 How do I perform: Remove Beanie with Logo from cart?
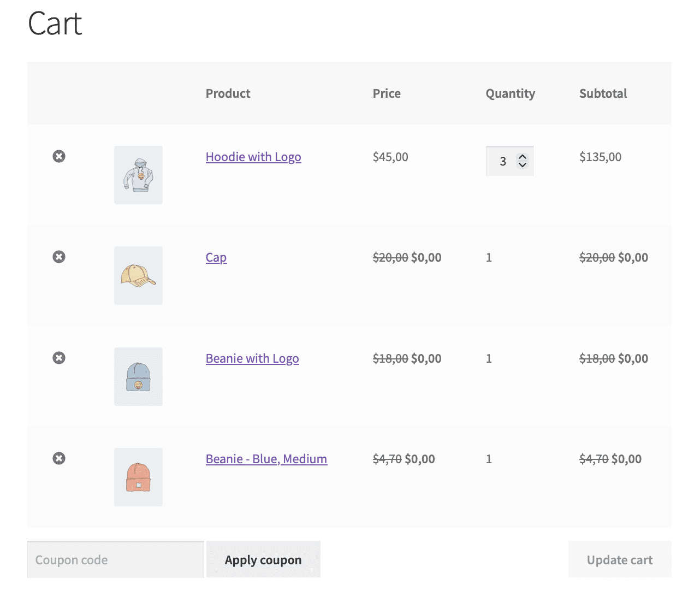[59, 358]
